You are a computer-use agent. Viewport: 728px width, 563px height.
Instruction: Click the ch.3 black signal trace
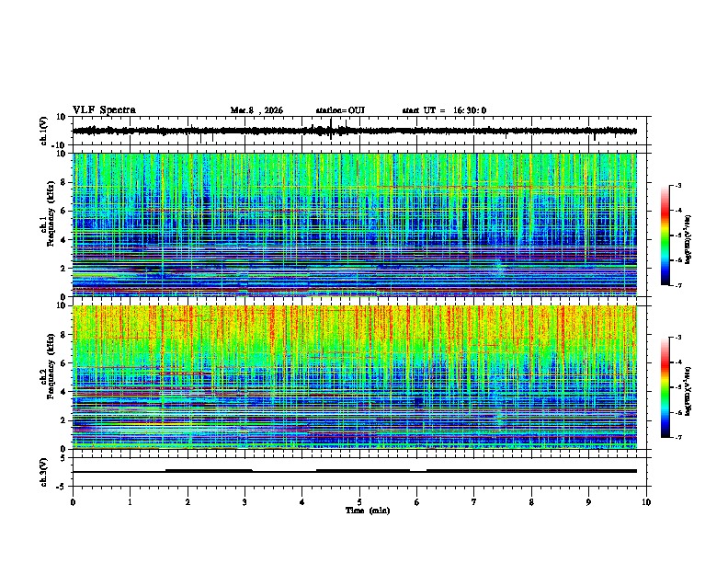pyautogui.click(x=355, y=471)
